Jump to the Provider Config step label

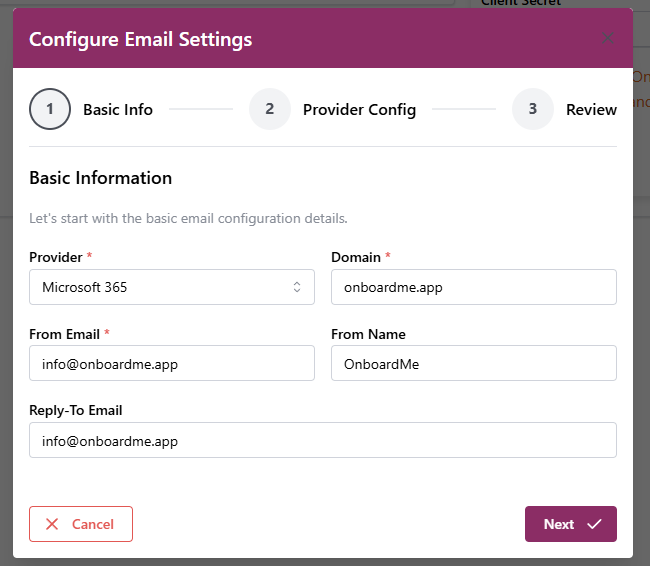[x=359, y=110]
